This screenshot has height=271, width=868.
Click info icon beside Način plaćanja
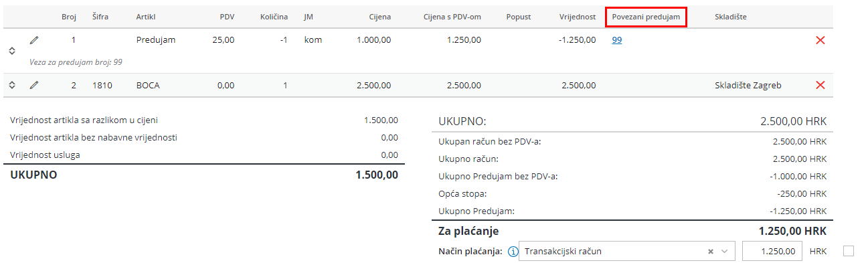tap(513, 252)
